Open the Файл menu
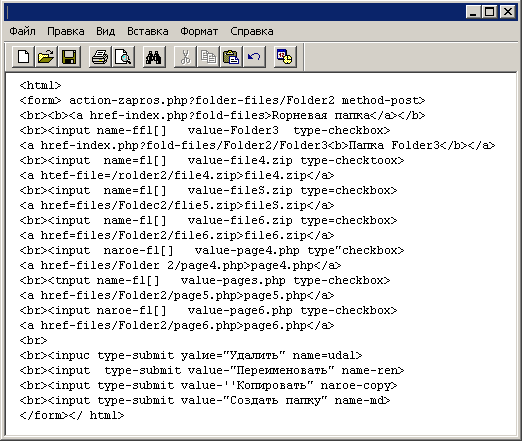This screenshot has height=441, width=522. [x=22, y=31]
